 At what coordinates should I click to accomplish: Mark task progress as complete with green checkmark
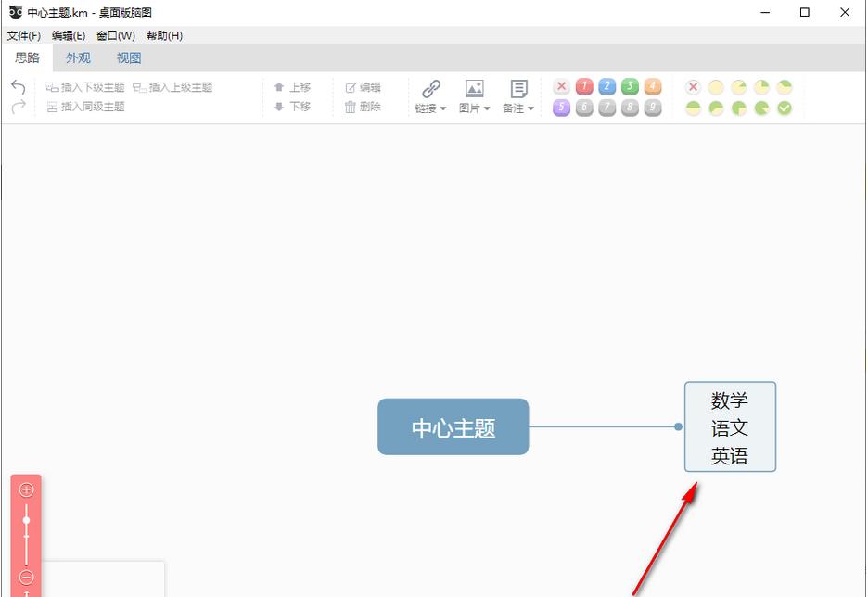(x=785, y=107)
